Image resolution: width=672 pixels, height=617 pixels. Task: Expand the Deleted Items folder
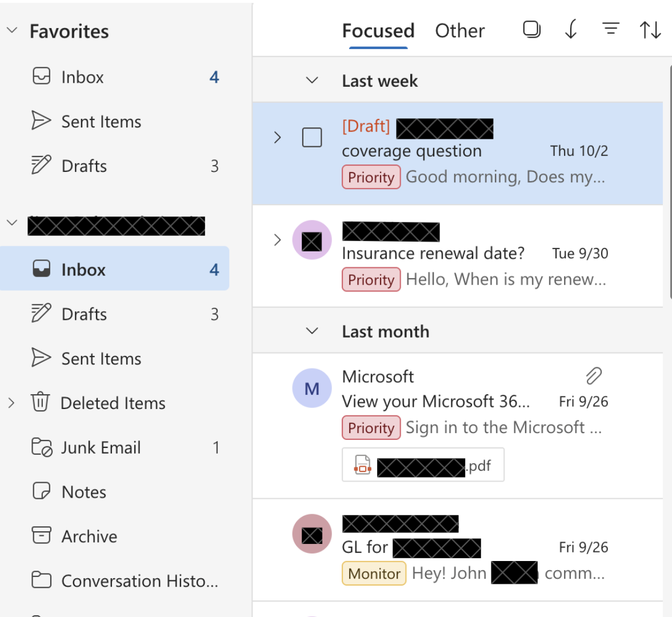point(11,403)
